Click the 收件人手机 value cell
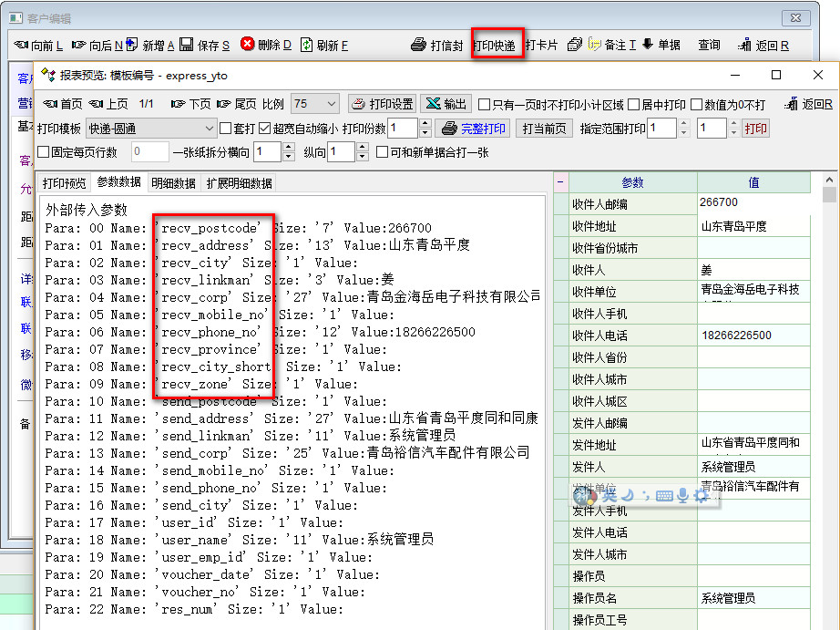Viewport: 840px width, 630px height. coord(753,314)
